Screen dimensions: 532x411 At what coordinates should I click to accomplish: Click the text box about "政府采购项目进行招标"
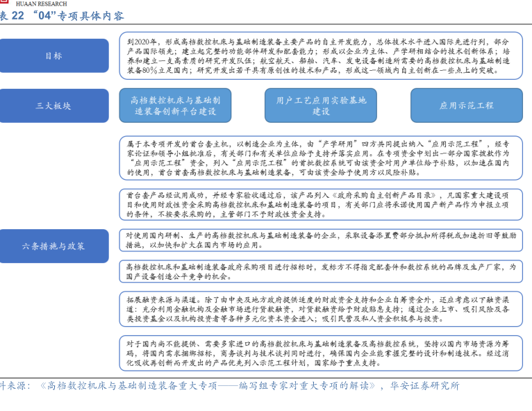click(x=320, y=271)
